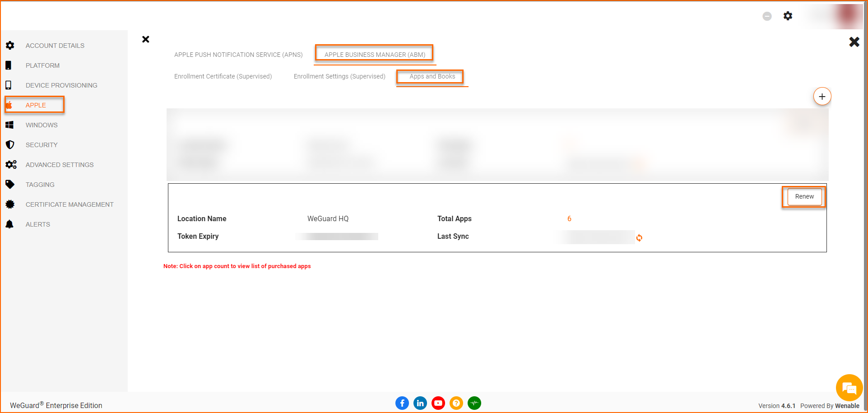Switch to Apple Push Notification Service tab
This screenshot has width=868, height=413.
pos(238,55)
